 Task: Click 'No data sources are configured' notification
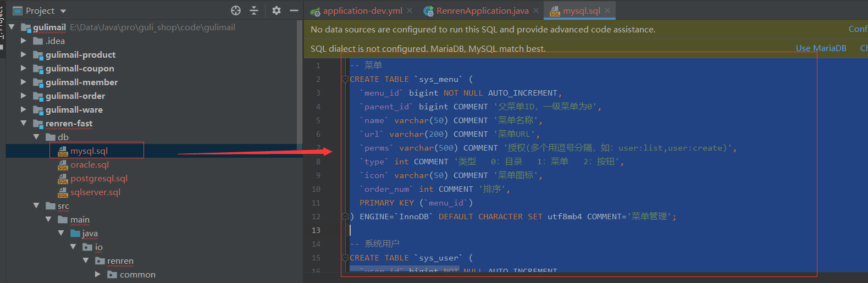[x=483, y=29]
